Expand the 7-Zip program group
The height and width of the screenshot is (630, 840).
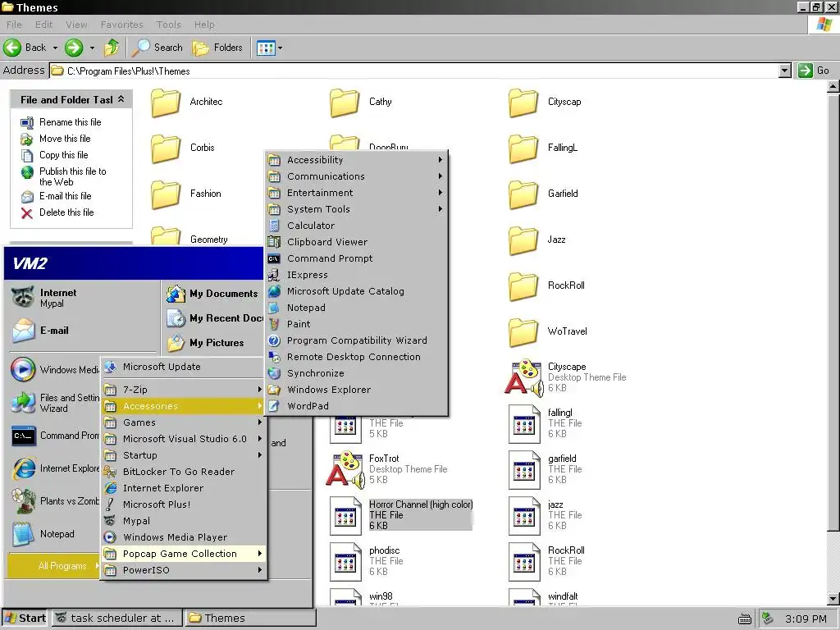184,390
